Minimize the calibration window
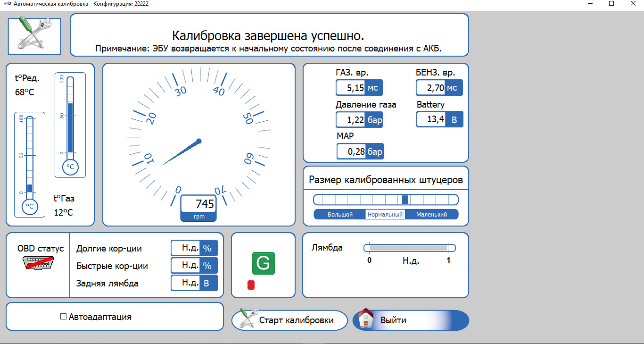 click(589, 3)
